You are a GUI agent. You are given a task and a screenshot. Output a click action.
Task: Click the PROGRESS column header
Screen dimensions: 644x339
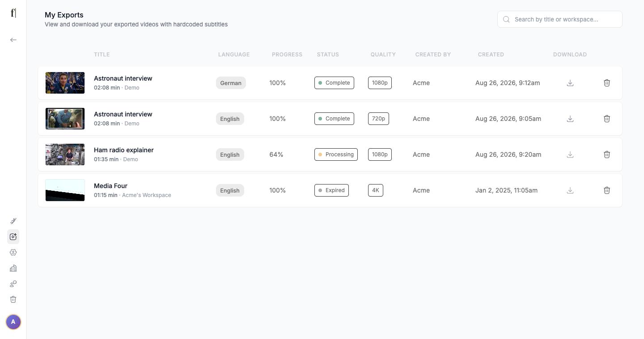(287, 55)
